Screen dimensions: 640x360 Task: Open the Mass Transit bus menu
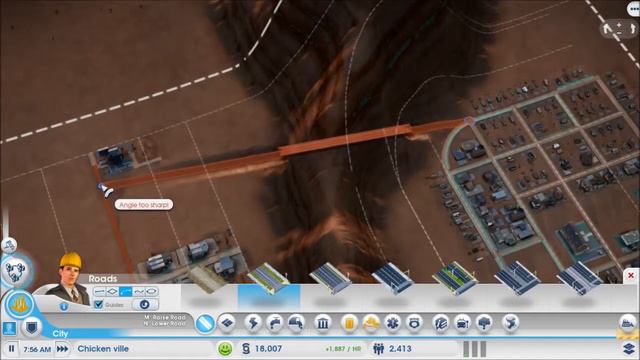[x=462, y=323]
